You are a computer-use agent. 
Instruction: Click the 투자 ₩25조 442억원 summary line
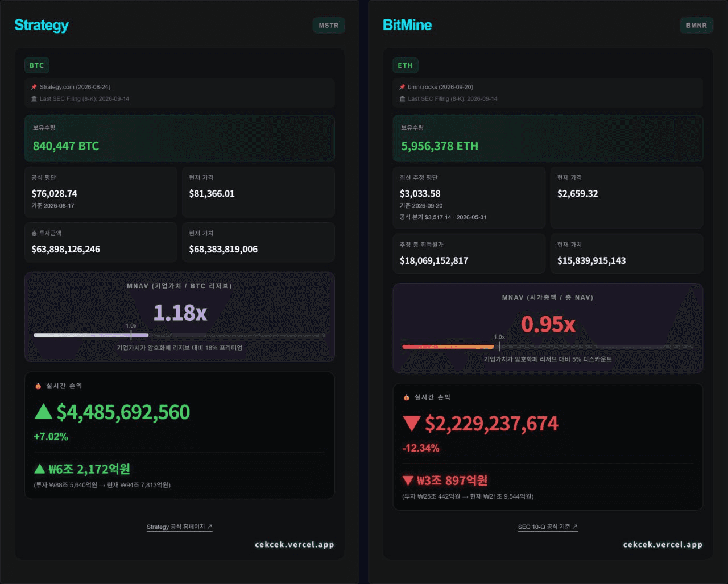pyautogui.click(x=468, y=496)
